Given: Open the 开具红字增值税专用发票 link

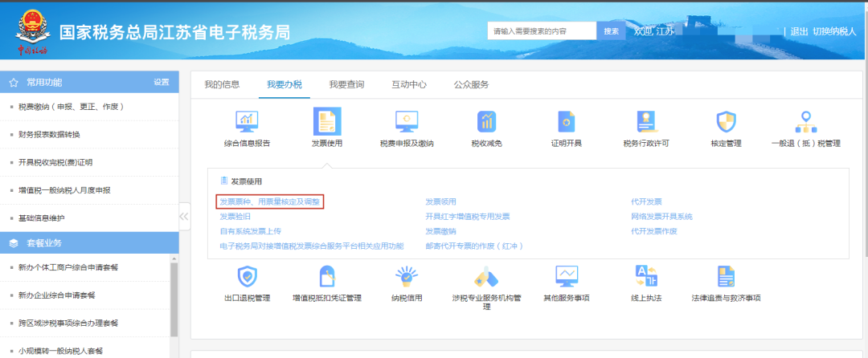Looking at the screenshot, I should 467,217.
